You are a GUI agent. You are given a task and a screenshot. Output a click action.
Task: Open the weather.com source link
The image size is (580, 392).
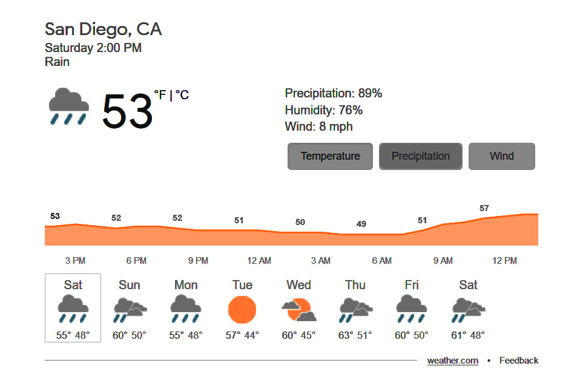[452, 361]
